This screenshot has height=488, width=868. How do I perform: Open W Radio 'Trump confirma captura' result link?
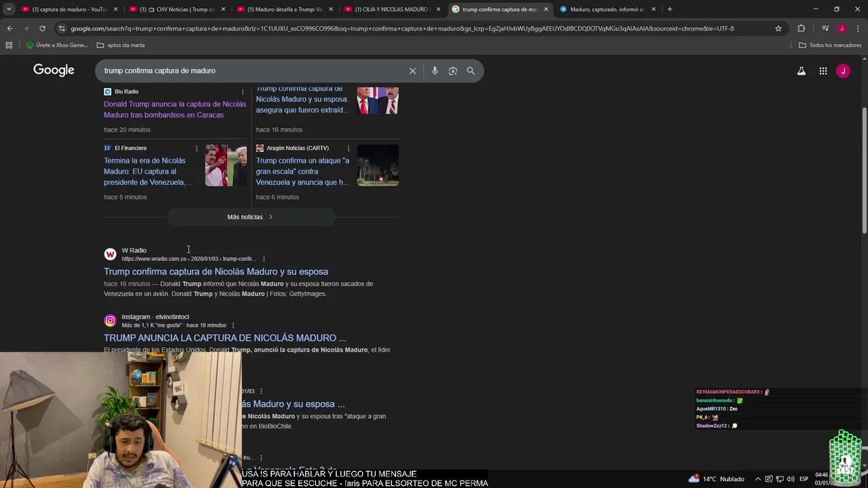[216, 272]
